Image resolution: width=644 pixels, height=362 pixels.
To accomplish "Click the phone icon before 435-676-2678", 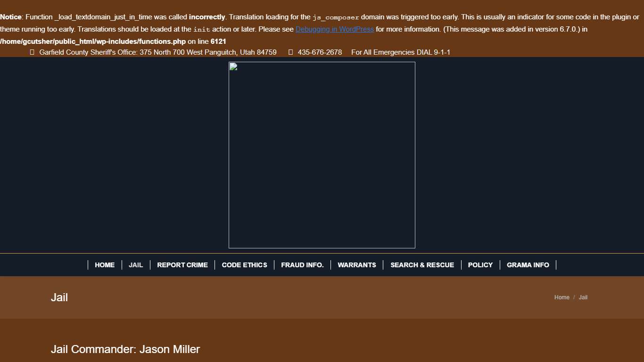I will tap(290, 52).
